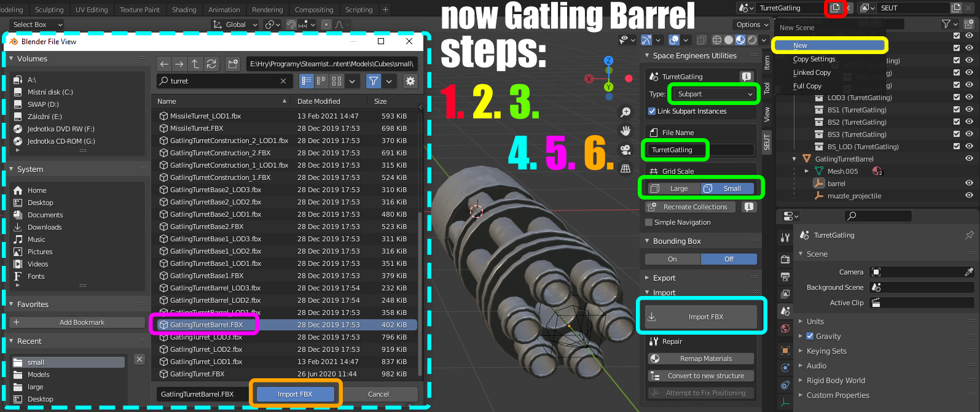The width and height of the screenshot is (980, 412).
Task: Select wireframe viewport shading
Action: pyautogui.click(x=717, y=40)
